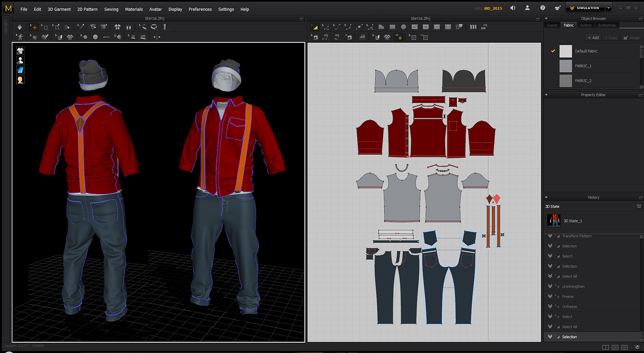Image resolution: width=644 pixels, height=353 pixels.
Task: Select the Buttonhole tool icon in 3D toolbar
Action: pyautogui.click(x=106, y=37)
